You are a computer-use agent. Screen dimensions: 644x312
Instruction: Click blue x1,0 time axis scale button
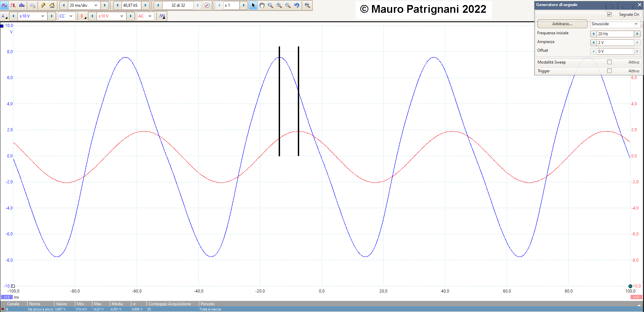coord(7,297)
